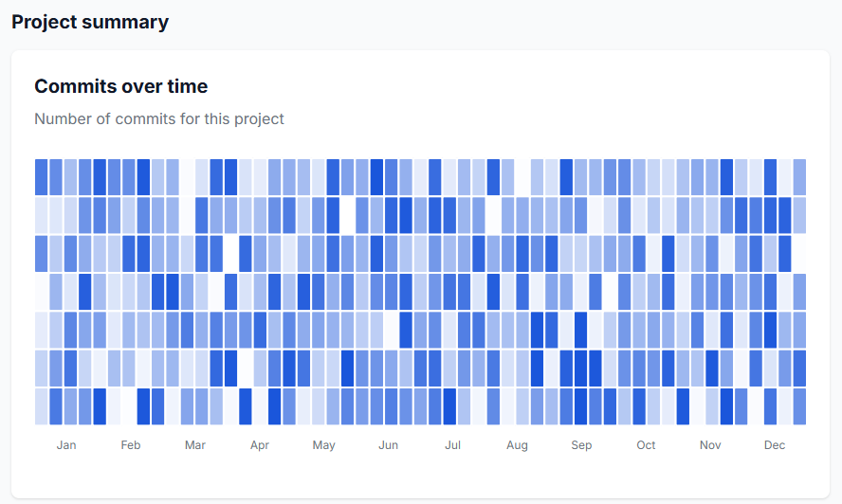
Task: Click the heatmap's top-left corner cell
Action: (x=42, y=177)
